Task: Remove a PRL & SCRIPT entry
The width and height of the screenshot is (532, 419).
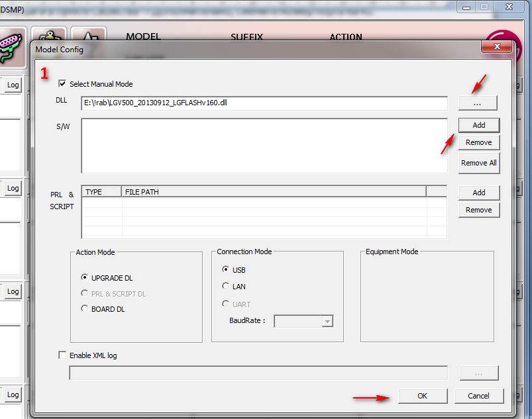Action: coord(479,210)
